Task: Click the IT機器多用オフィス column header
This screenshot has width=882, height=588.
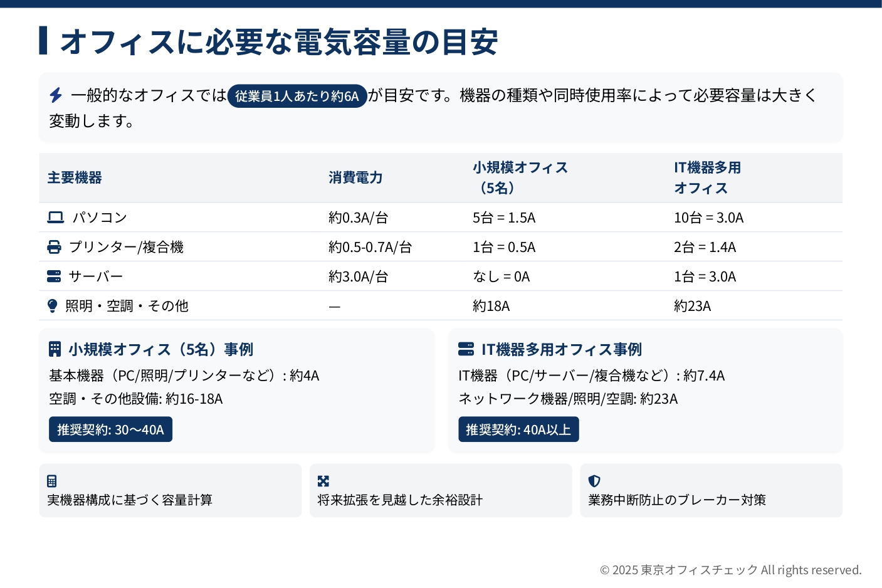Action: 707,178
